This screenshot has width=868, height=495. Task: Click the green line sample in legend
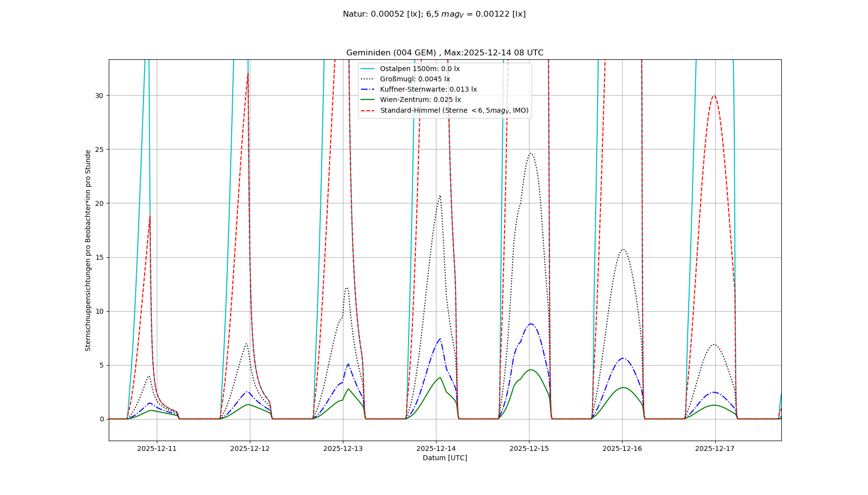click(367, 99)
